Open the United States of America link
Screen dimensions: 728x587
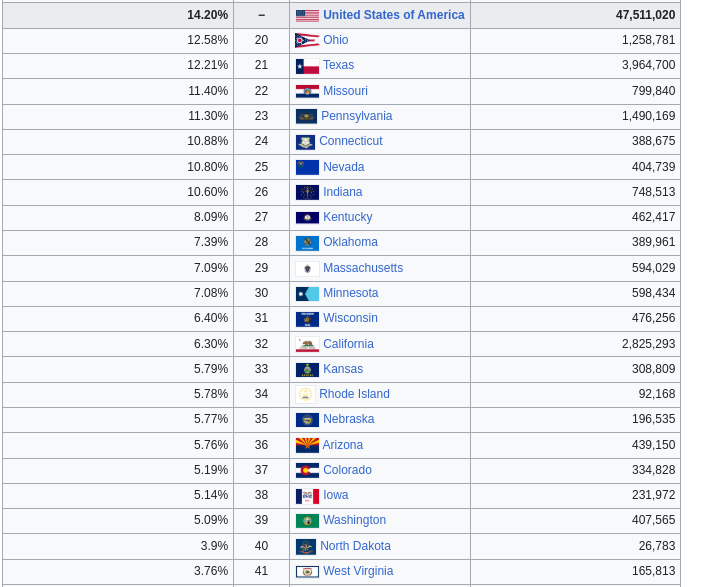[394, 15]
